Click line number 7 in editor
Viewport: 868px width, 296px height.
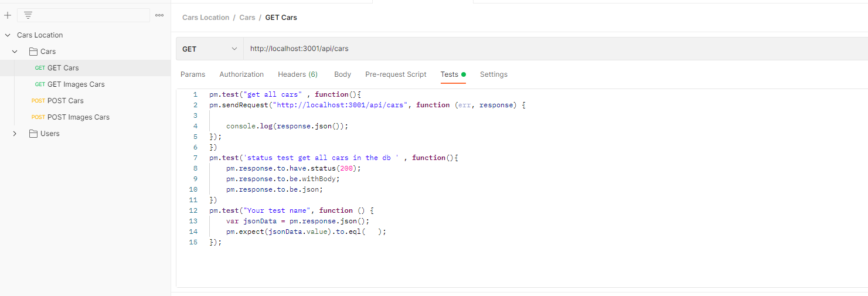(195, 158)
